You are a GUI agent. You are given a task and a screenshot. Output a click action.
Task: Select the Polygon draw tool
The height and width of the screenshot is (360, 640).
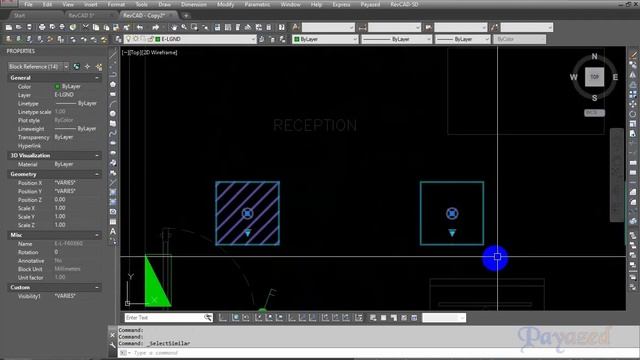point(113,84)
